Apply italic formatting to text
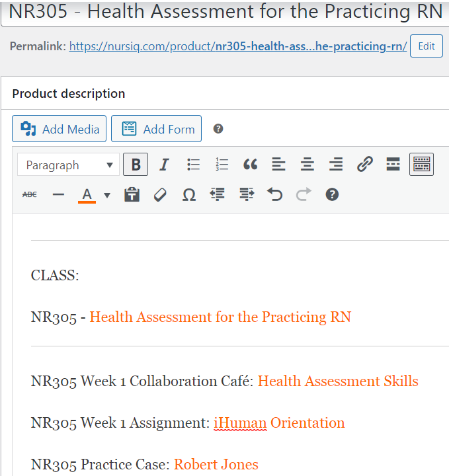Image resolution: width=449 pixels, height=476 pixels. pos(165,165)
